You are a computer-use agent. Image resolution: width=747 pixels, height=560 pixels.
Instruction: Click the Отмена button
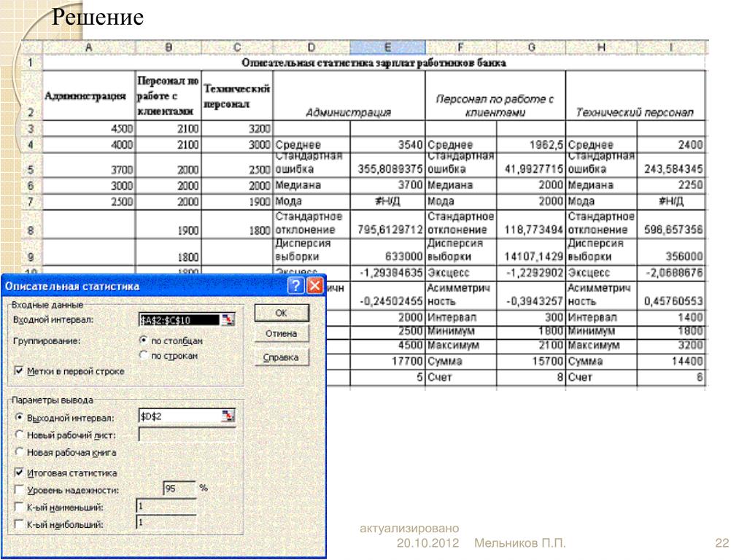pos(282,334)
